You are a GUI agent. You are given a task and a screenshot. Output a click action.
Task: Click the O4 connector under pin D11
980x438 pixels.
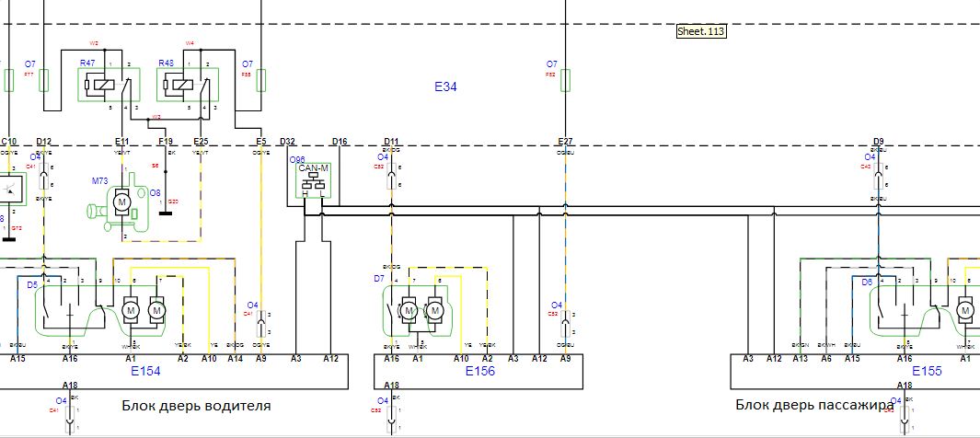point(391,176)
